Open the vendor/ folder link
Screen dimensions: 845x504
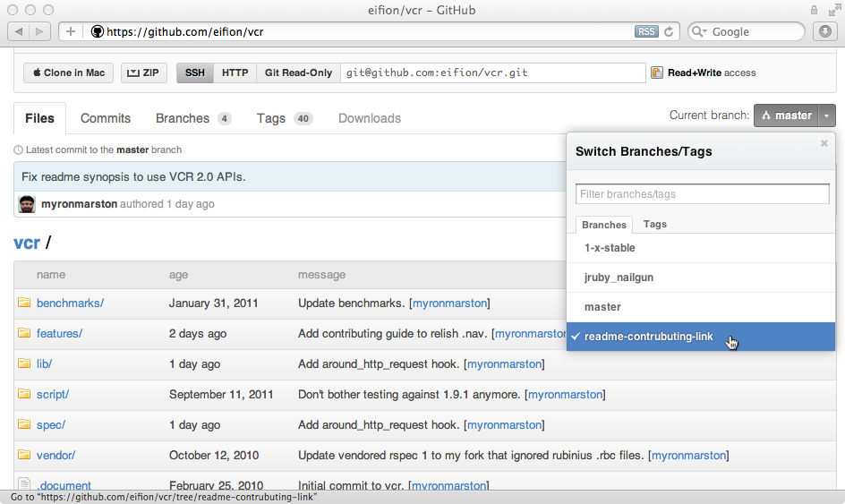click(56, 455)
